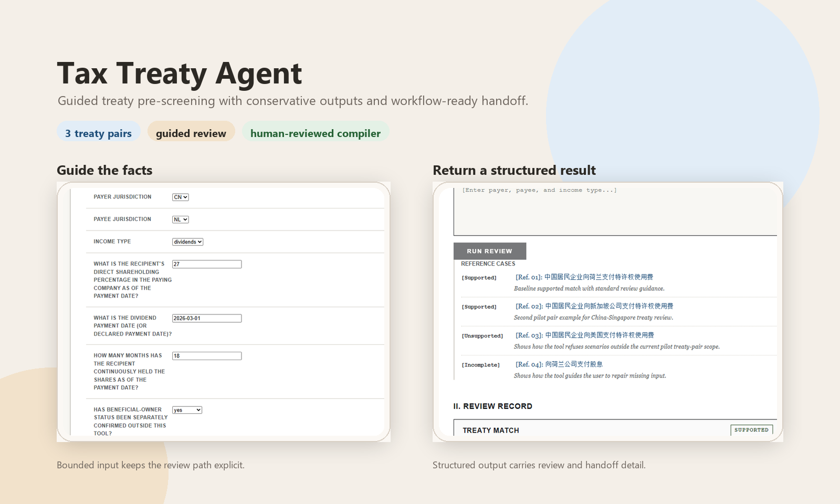The height and width of the screenshot is (504, 840).
Task: Change the beneficial-owner confirmation dropdown from yes
Action: (x=187, y=409)
